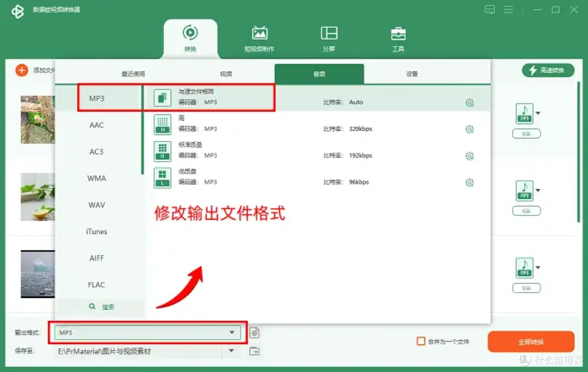Expand third file's output format dropdown arrow
Viewport: 588px width, 372px height.
tap(538, 267)
